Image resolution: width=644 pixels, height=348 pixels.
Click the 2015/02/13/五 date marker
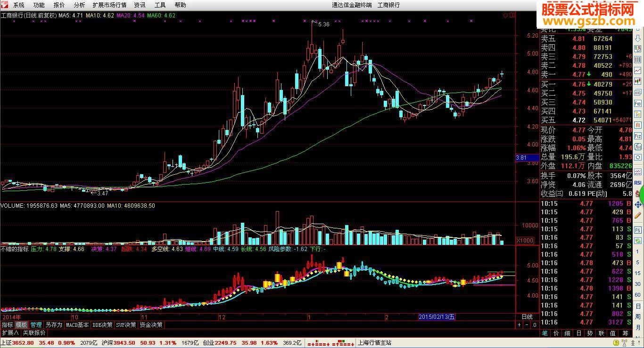437,317
